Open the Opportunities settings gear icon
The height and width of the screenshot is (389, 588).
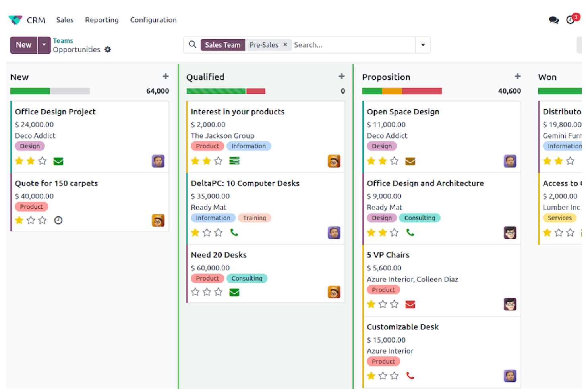tap(108, 50)
